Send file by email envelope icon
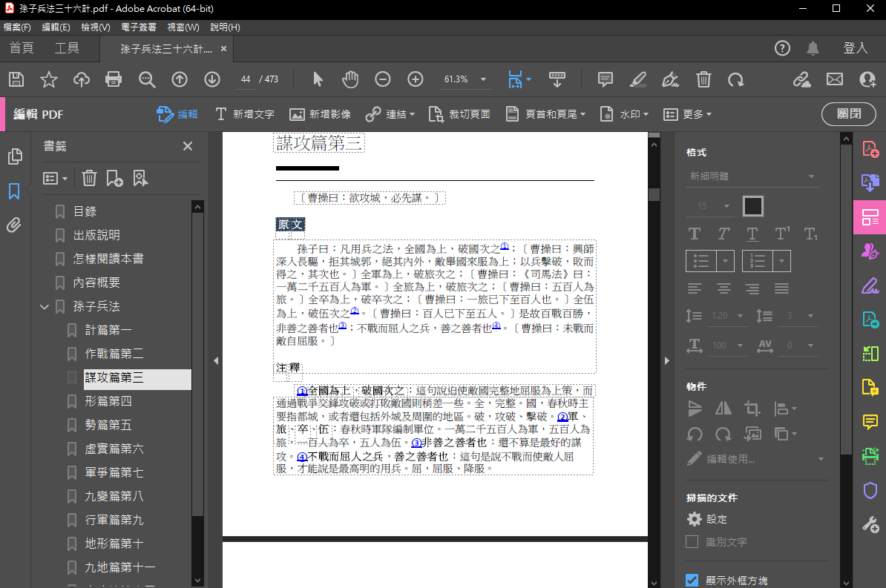The height and width of the screenshot is (588, 886). pos(835,79)
